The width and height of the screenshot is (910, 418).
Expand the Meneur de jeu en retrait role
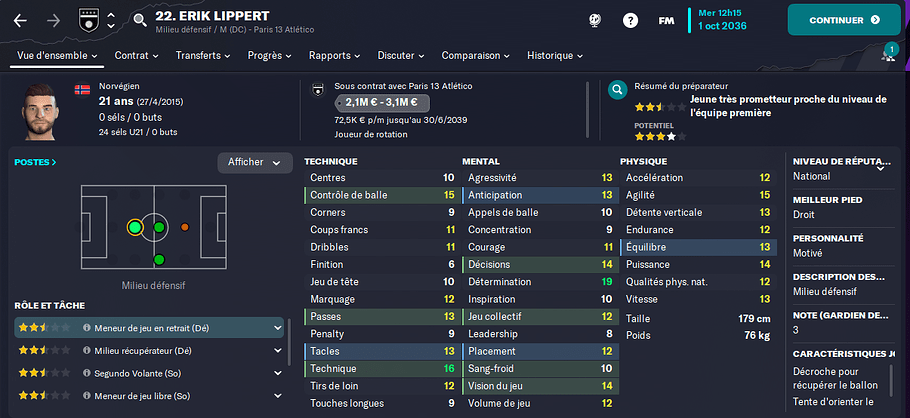(277, 328)
